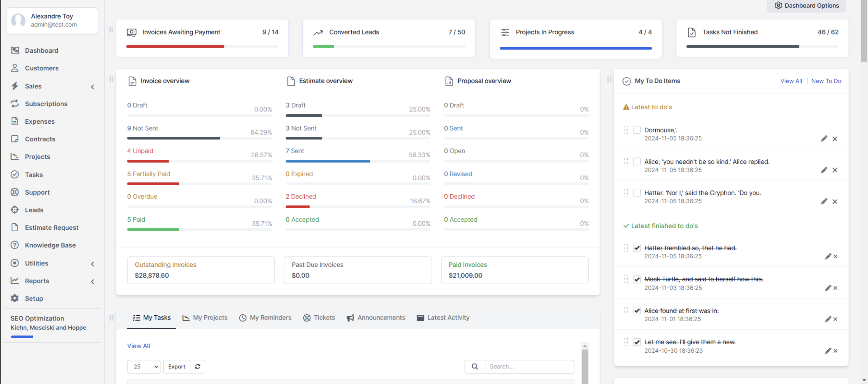The image size is (868, 384).
Task: Click the tasks Search input field
Action: coord(529,366)
